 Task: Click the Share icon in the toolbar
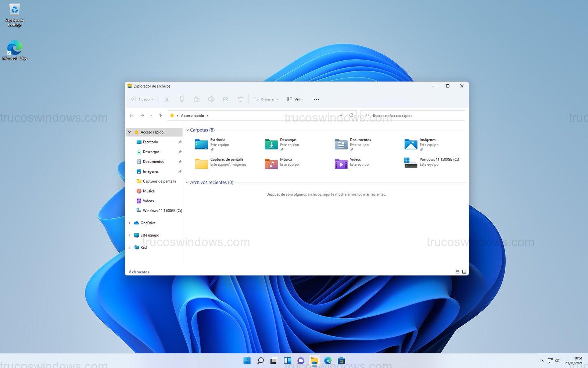[x=226, y=99]
